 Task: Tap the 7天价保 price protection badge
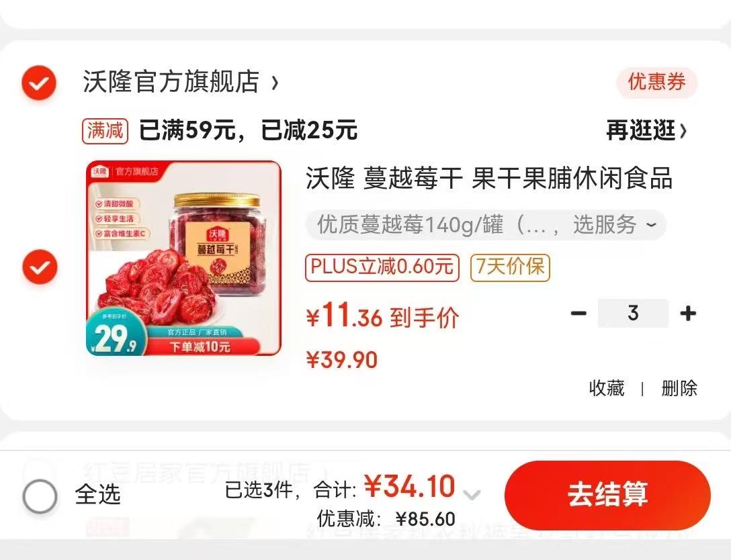point(510,267)
